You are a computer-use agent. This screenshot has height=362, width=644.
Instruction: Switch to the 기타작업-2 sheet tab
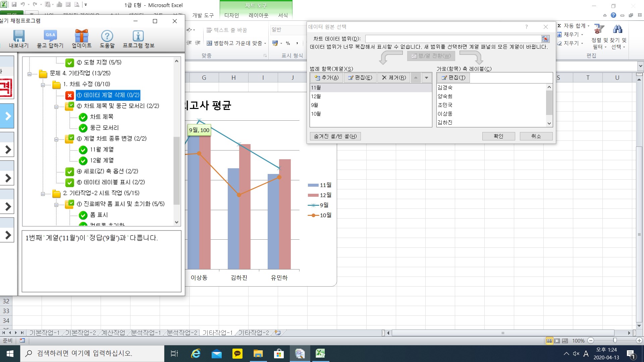point(254,333)
